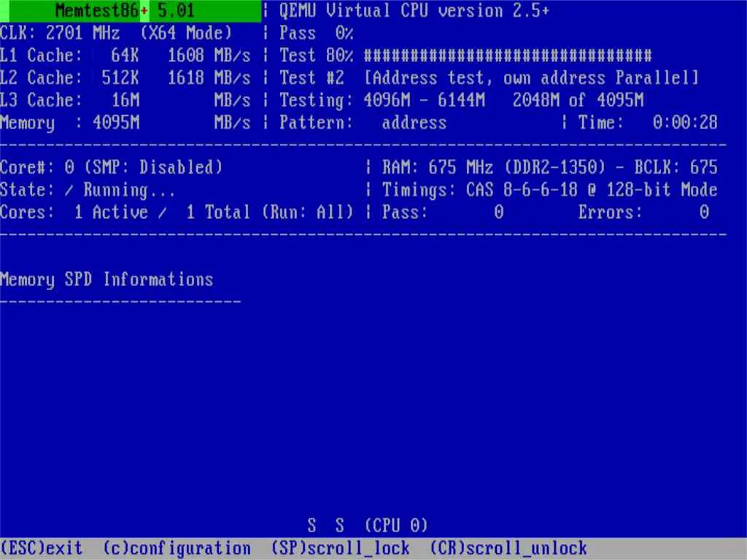Screen dimensions: 747x560
Task: Click the @ 128-bit Mode text
Action: click(653, 190)
